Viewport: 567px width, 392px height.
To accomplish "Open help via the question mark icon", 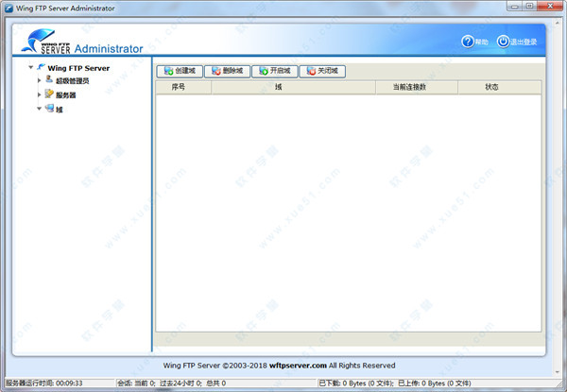I will click(468, 42).
